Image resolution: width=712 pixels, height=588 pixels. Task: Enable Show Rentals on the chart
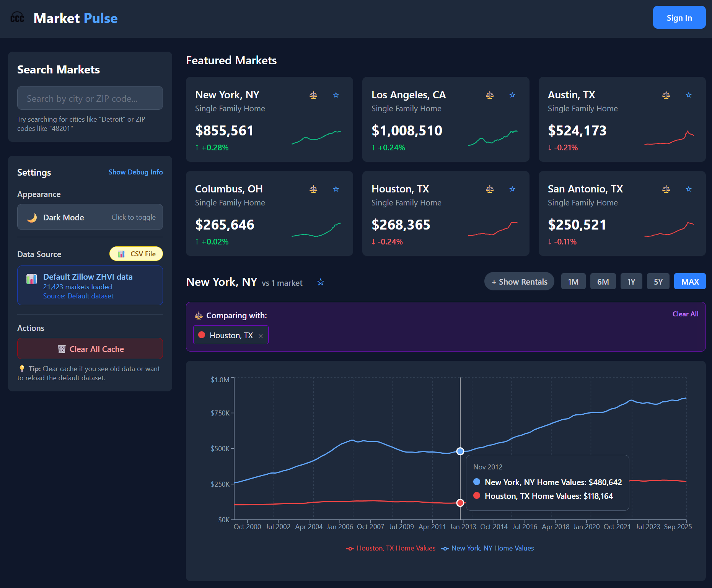point(519,281)
